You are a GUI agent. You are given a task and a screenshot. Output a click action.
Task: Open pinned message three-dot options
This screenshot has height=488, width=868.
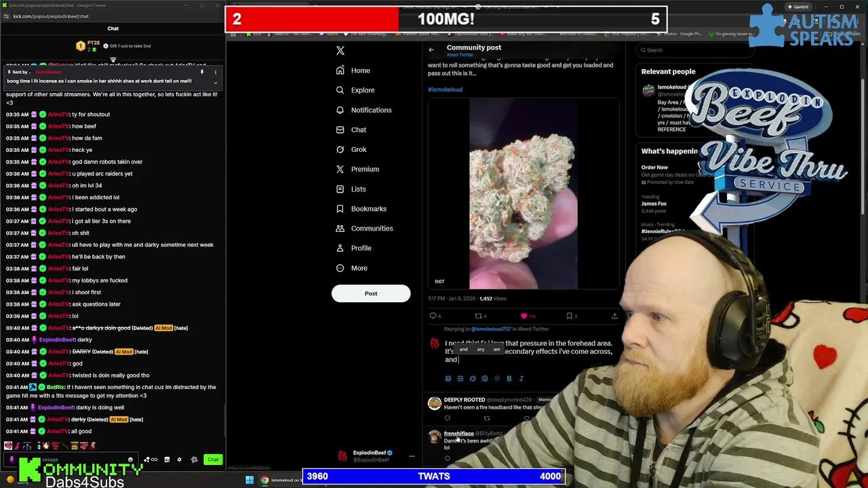coord(216,72)
